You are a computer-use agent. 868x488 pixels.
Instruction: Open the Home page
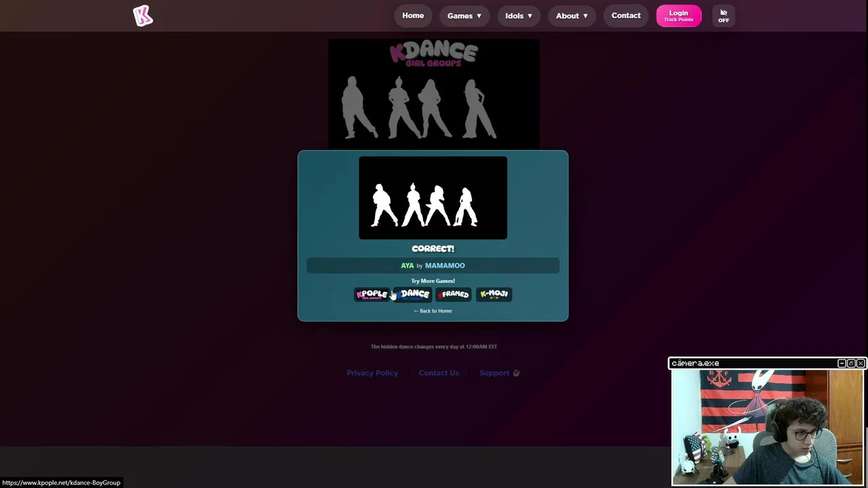tap(413, 16)
